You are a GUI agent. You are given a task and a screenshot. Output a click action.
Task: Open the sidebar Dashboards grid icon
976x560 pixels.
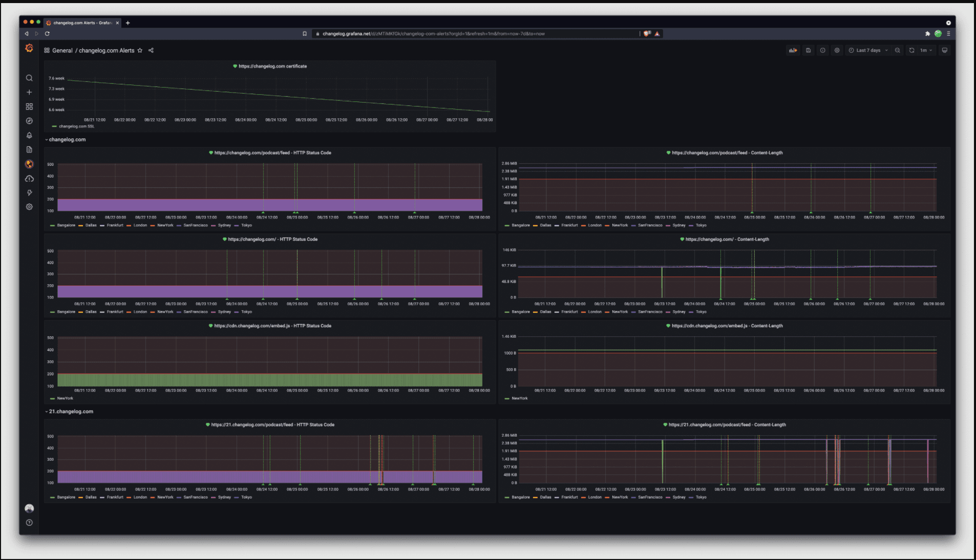tap(29, 106)
